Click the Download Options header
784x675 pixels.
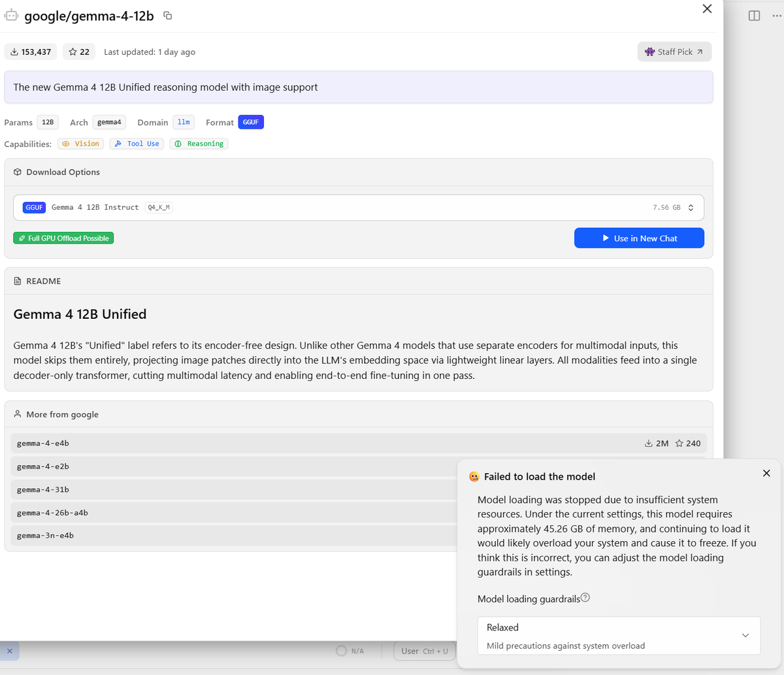[359, 172]
